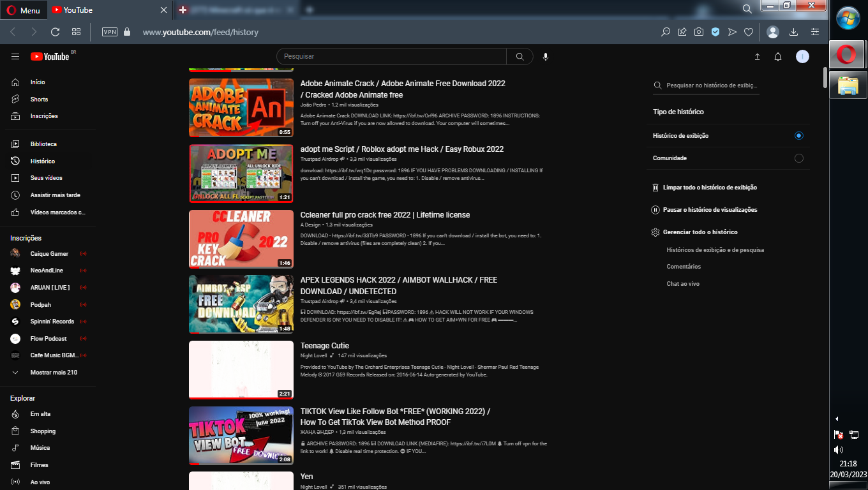Click the YouTube logo
This screenshot has height=490, width=868.
pyautogui.click(x=50, y=56)
